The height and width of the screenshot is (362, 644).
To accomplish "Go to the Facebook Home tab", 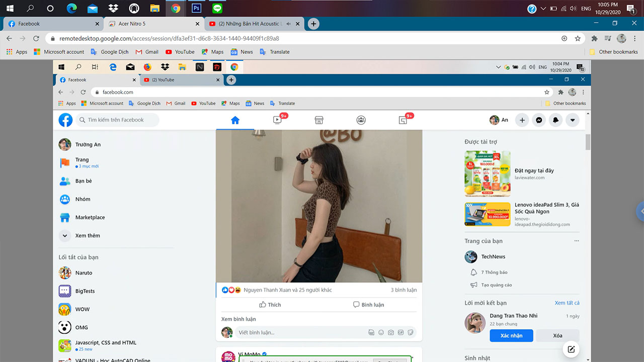I will (x=235, y=120).
